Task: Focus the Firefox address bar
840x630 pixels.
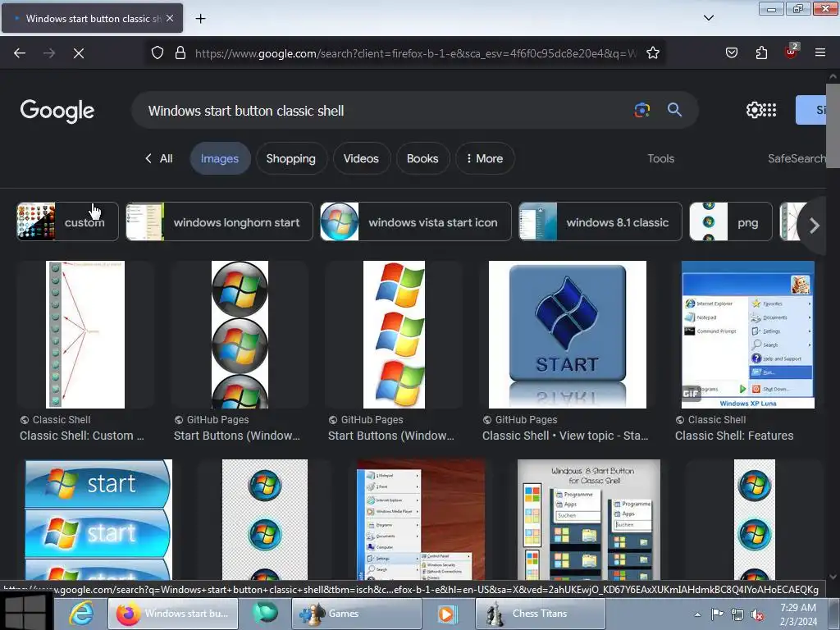Action: click(x=416, y=53)
